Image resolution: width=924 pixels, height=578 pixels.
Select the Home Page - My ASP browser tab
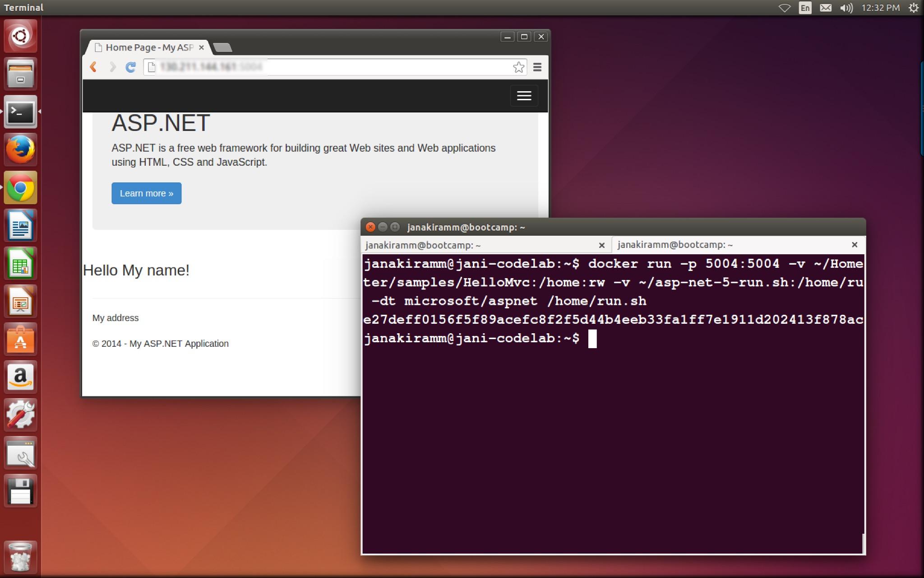point(149,47)
